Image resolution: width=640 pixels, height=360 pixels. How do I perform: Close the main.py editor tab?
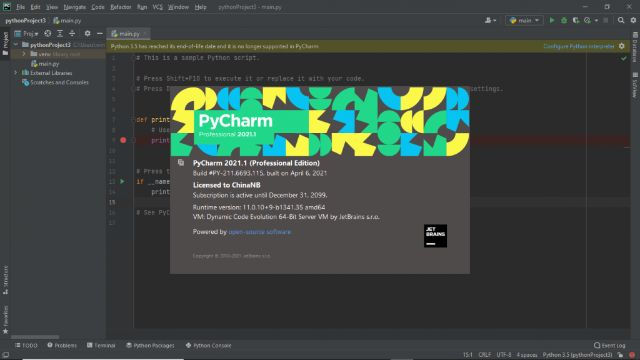coord(145,33)
